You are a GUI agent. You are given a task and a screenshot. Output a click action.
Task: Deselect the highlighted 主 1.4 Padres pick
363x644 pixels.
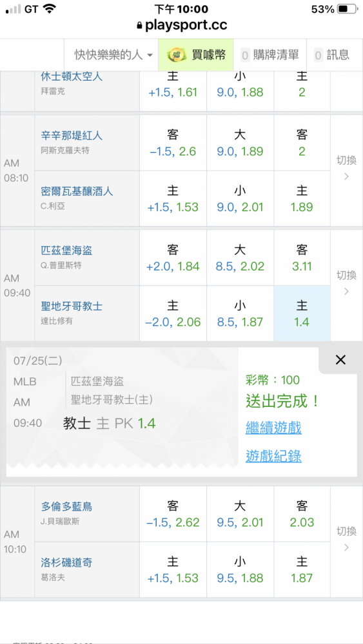pos(302,314)
